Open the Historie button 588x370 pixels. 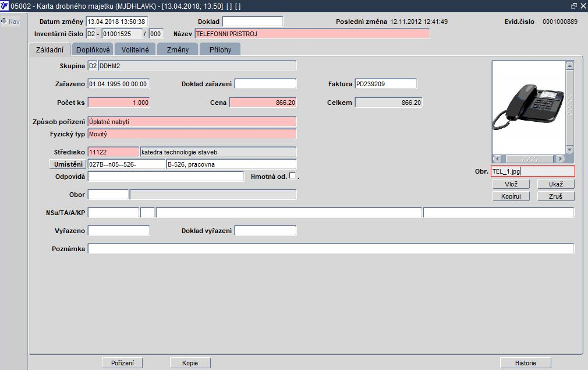pyautogui.click(x=526, y=363)
